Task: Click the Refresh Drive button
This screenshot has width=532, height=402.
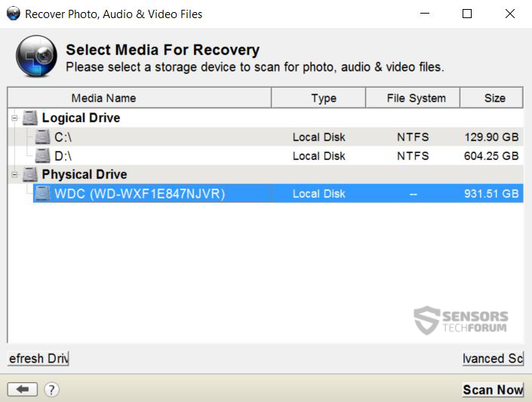Action: click(x=38, y=358)
